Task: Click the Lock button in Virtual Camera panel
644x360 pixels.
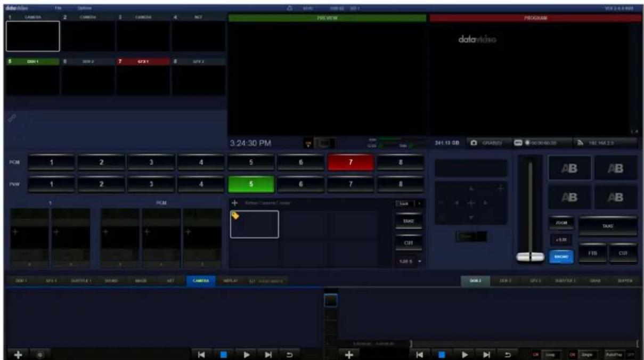Action: click(x=405, y=203)
